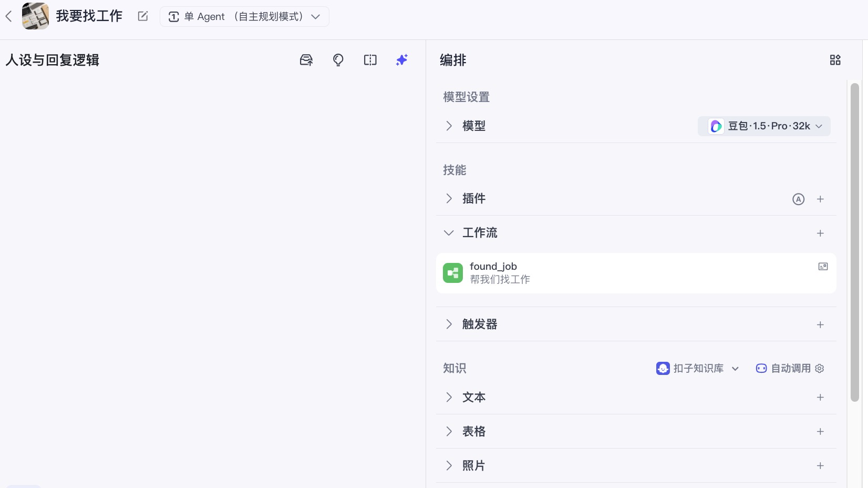Click the 知识 section label
The height and width of the screenshot is (488, 868).
[454, 368]
